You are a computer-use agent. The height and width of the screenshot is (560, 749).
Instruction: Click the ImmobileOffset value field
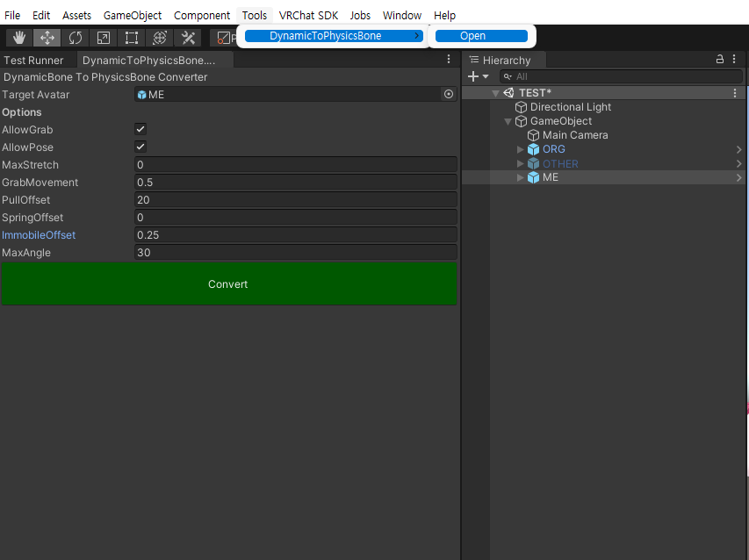pyautogui.click(x=296, y=235)
